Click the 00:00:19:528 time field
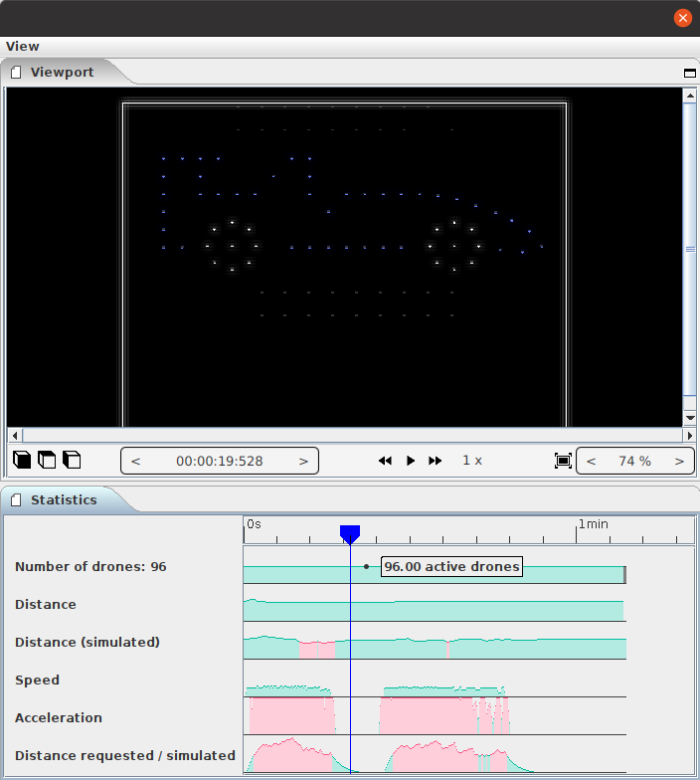The width and height of the screenshot is (700, 780). tap(219, 462)
